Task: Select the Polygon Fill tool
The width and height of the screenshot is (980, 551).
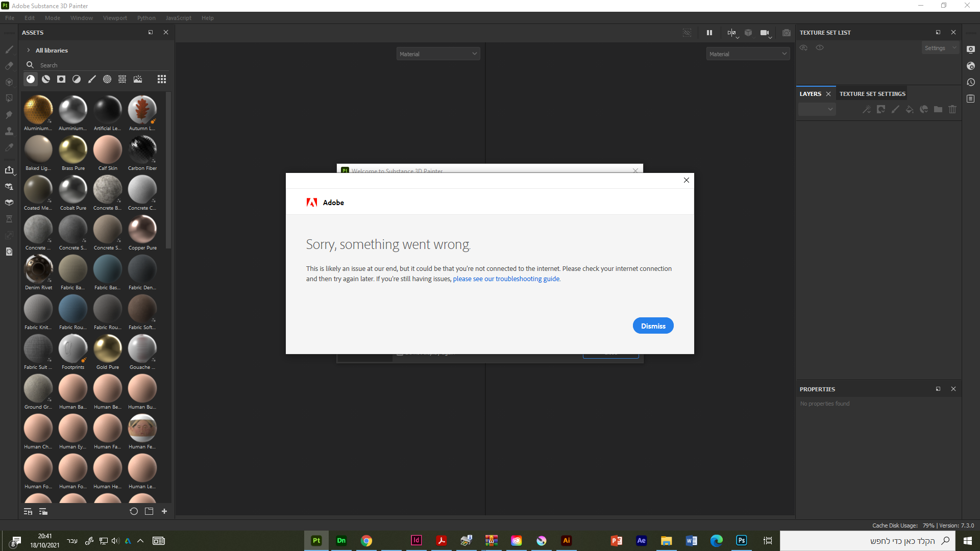Action: coord(9,98)
